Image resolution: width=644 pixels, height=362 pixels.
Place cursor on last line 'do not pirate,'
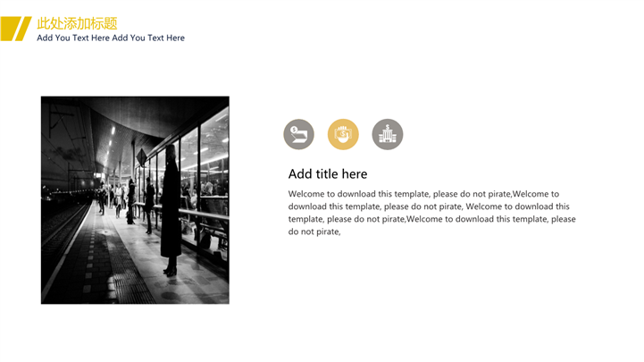tap(314, 232)
